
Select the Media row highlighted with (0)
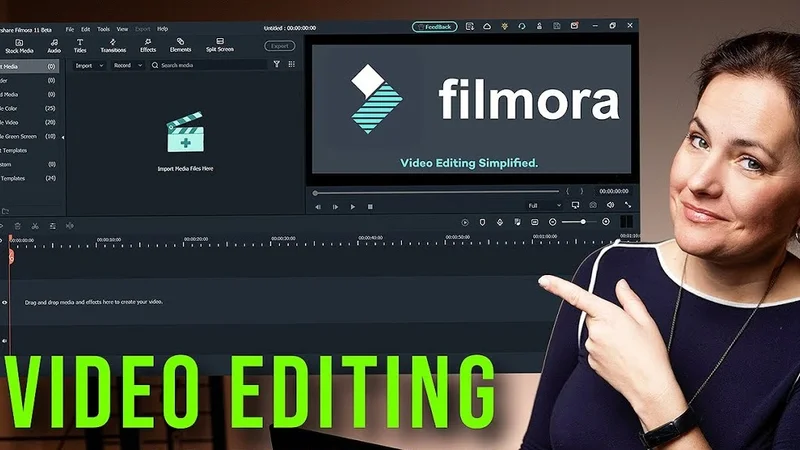[x=29, y=66]
